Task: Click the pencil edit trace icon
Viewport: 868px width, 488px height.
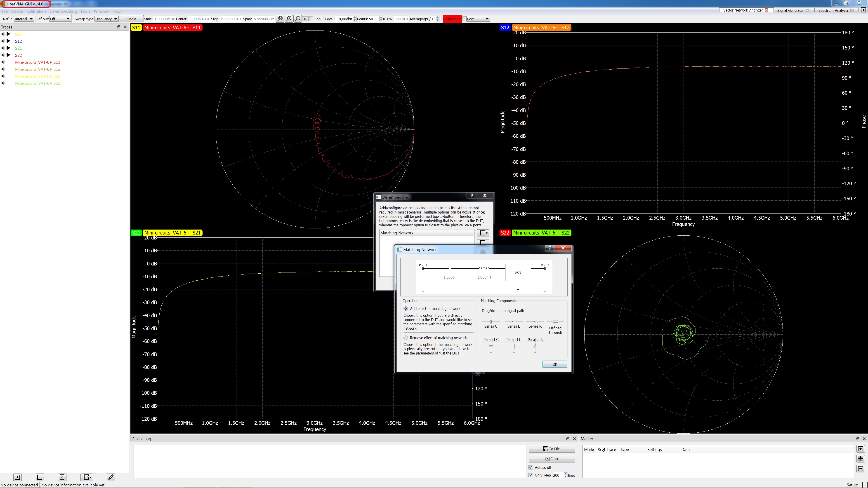Action: coord(111,477)
